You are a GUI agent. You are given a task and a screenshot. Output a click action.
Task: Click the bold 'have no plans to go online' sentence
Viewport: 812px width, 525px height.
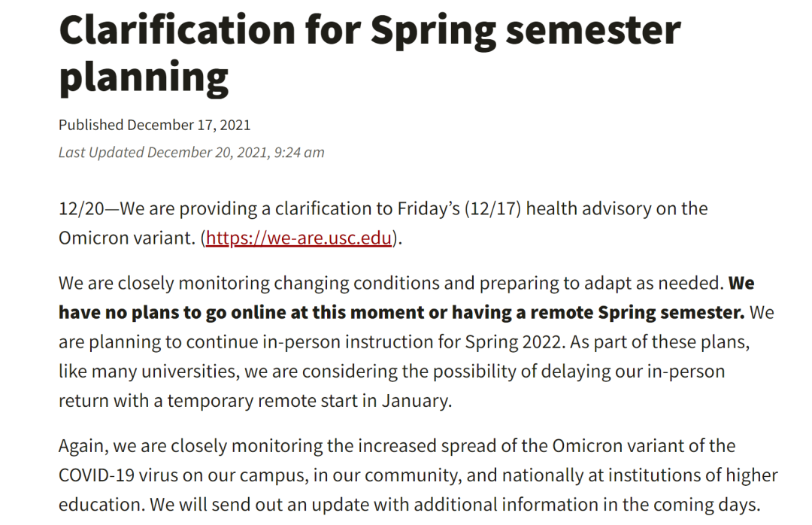[401, 312]
